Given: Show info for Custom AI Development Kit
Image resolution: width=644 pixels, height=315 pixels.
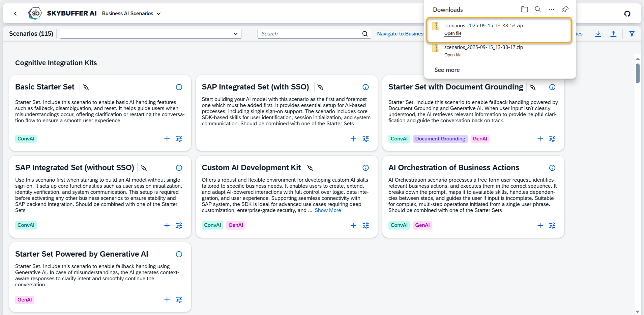Looking at the screenshot, I should point(365,168).
